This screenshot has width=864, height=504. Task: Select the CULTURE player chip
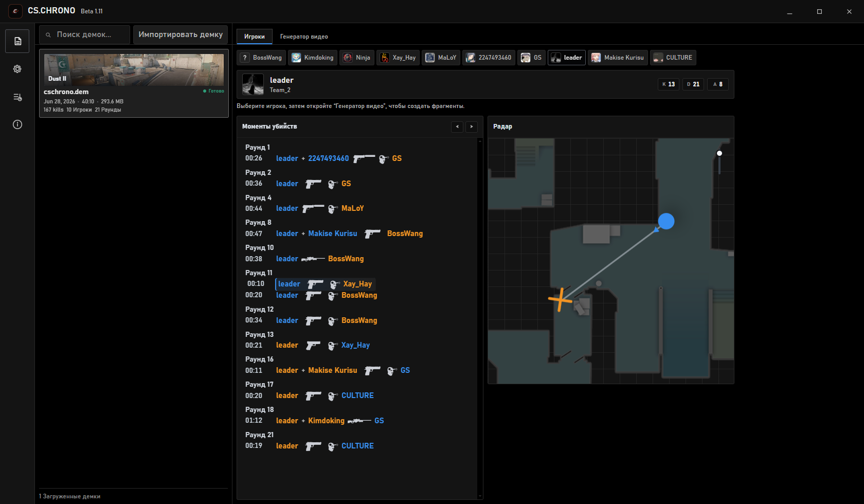click(x=673, y=58)
